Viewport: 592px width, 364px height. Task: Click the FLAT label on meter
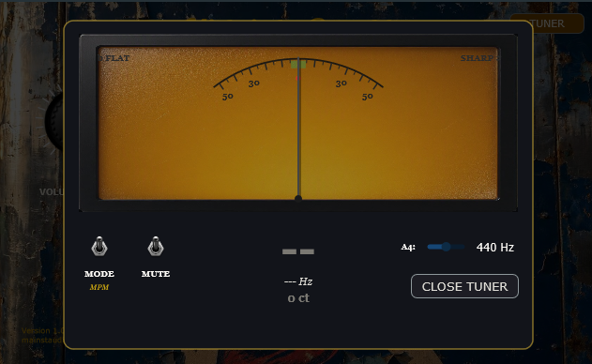[x=117, y=58]
